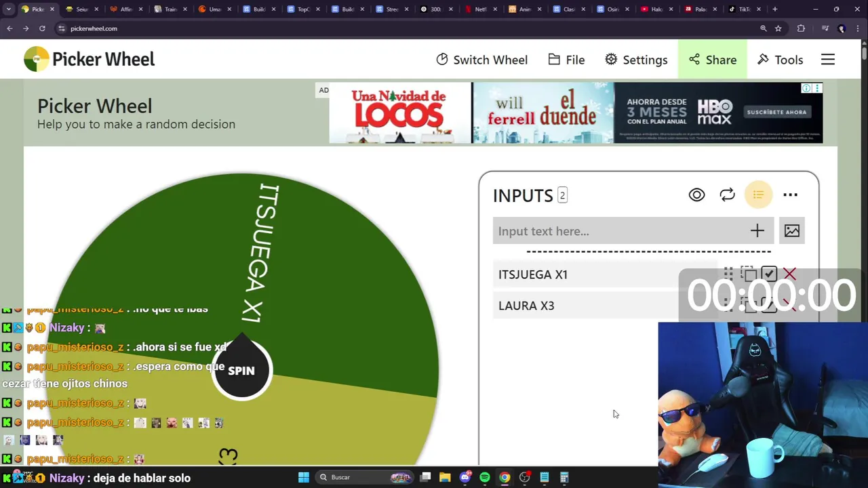Open the File menu

tap(566, 60)
